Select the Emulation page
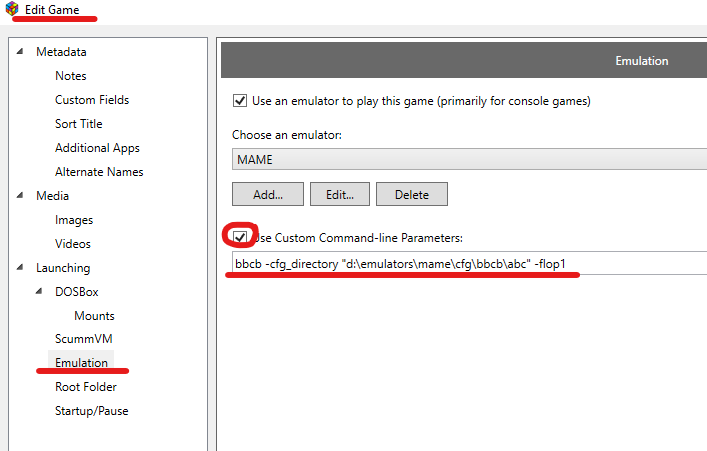707x451 pixels. (x=81, y=363)
